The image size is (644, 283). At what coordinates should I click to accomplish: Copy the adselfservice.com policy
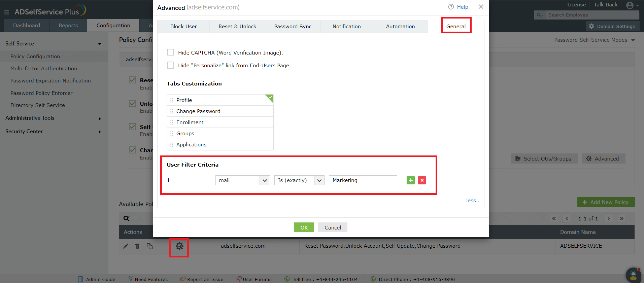[x=150, y=246]
